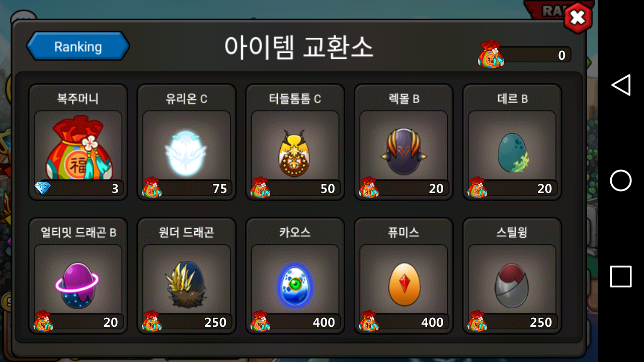Select the orange 퓨미스 gem egg
This screenshot has width=644, height=362.
pos(404,285)
